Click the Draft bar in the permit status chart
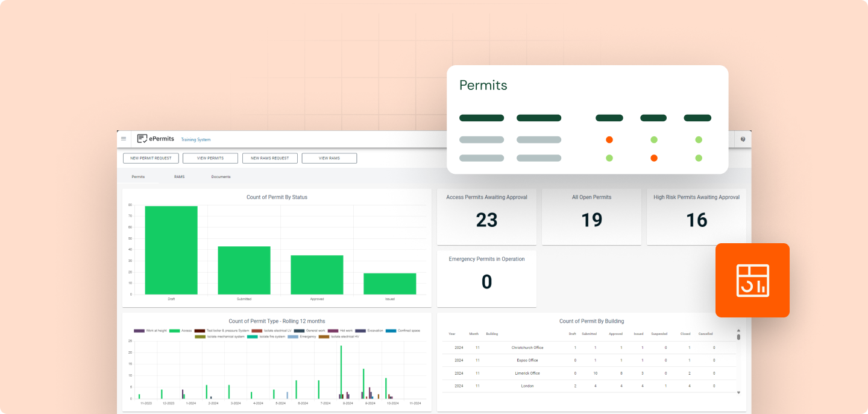 pos(170,250)
